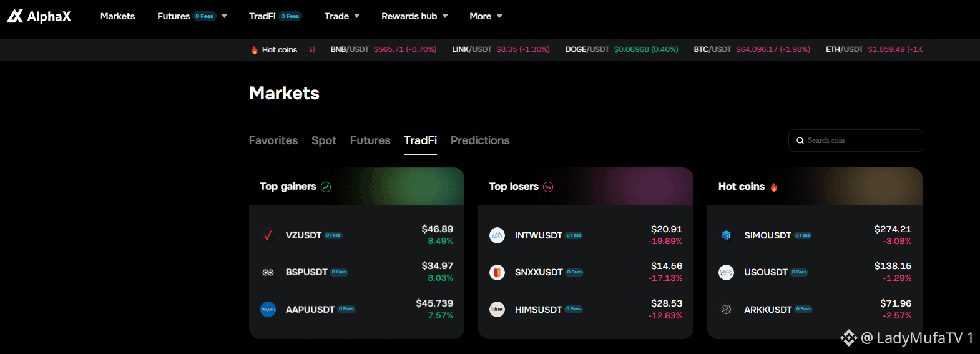Image resolution: width=980 pixels, height=354 pixels.
Task: Click the flame icon beside Hot coins card title
Action: point(774,187)
